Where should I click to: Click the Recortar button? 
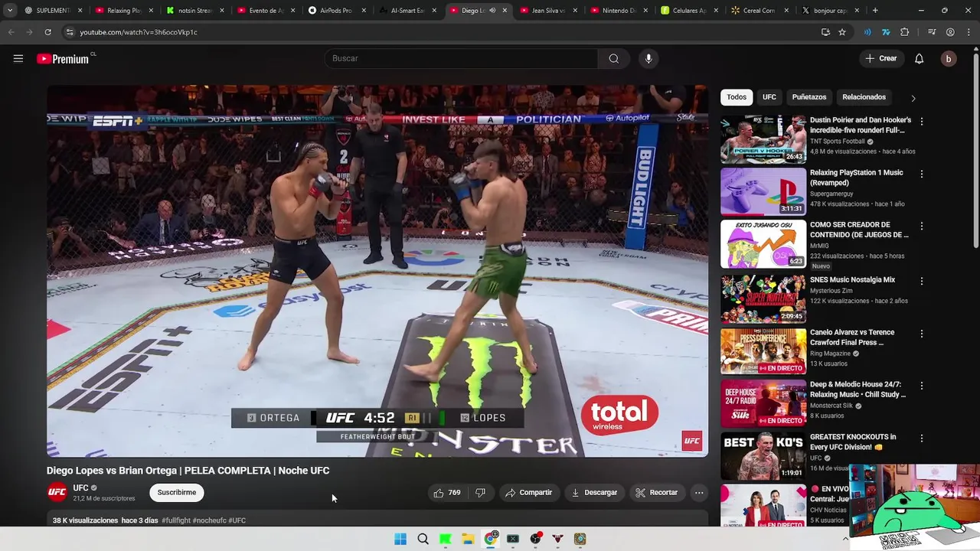coord(657,493)
